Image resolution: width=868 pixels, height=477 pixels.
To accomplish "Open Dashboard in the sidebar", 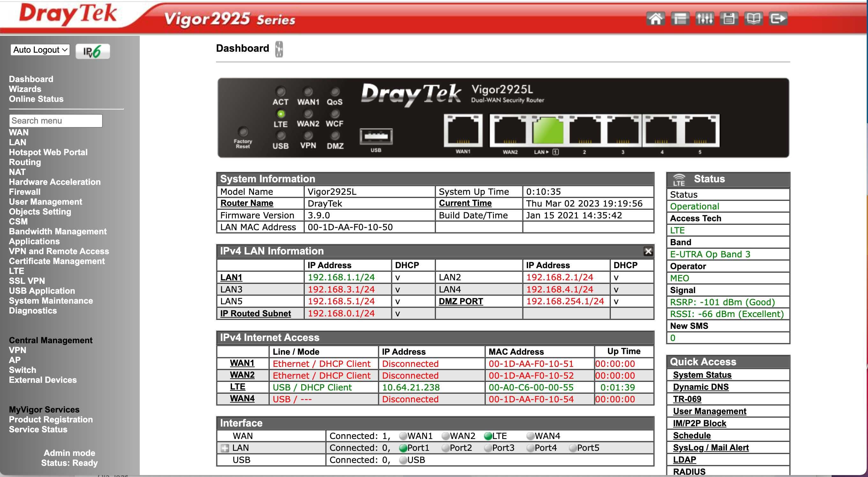I will [31, 79].
